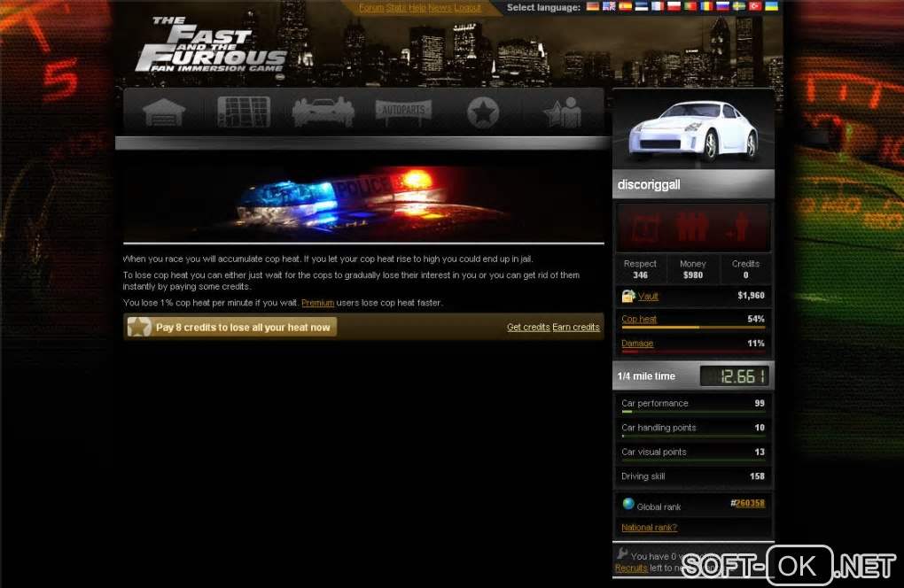Screen dimensions: 904x588
Task: Click the Fast and Furious game logo
Action: [211, 45]
